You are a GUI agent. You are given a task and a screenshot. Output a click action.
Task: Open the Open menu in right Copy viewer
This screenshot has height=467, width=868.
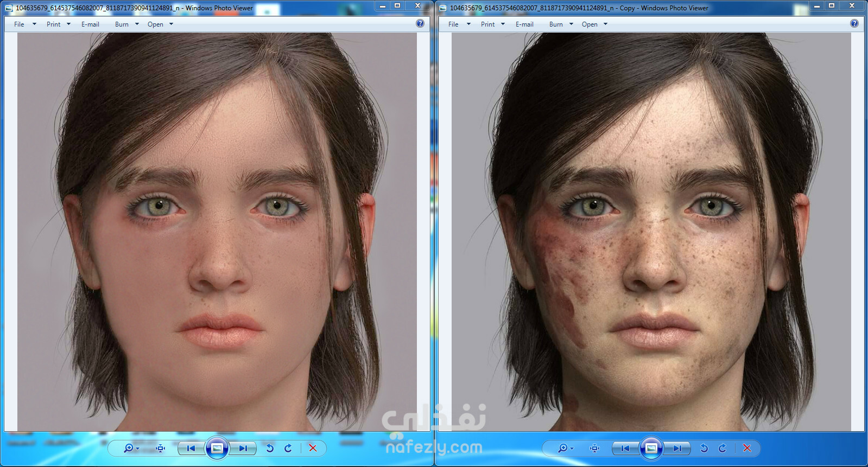coord(590,24)
